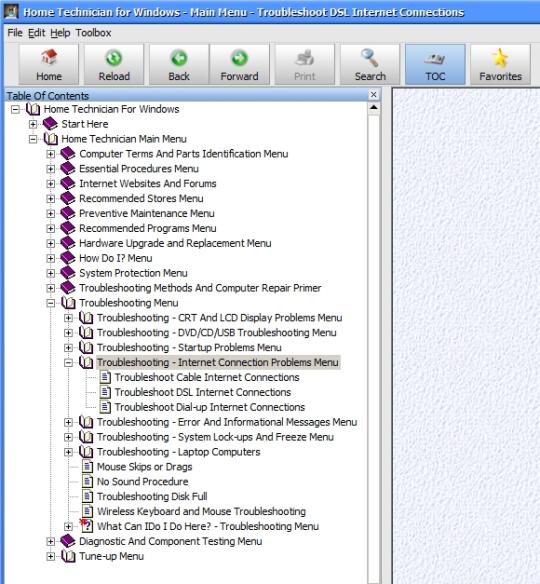Click page icon for Troubleshoot DSL Internet Connections
This screenshot has height=584, width=540.
point(105,392)
